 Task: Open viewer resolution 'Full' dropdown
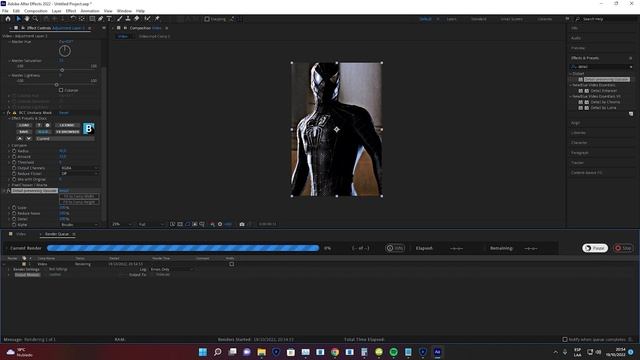[x=151, y=224]
